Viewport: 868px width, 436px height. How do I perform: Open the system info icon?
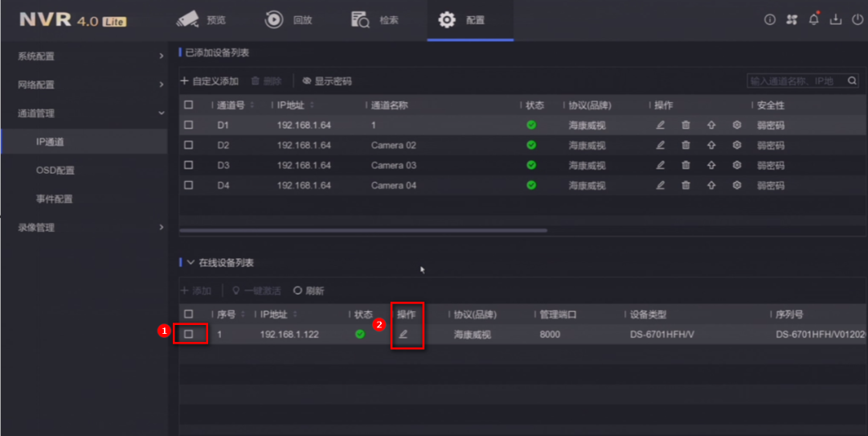[x=769, y=19]
